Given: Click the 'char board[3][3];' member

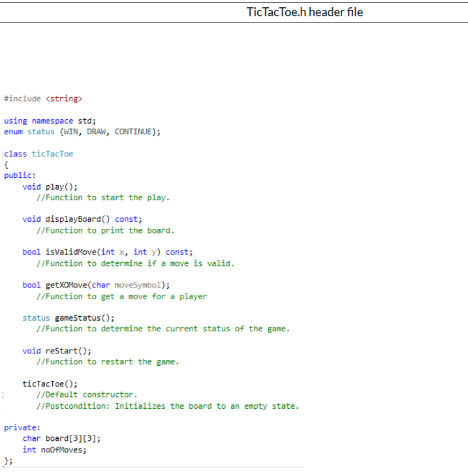Looking at the screenshot, I should (x=61, y=439).
